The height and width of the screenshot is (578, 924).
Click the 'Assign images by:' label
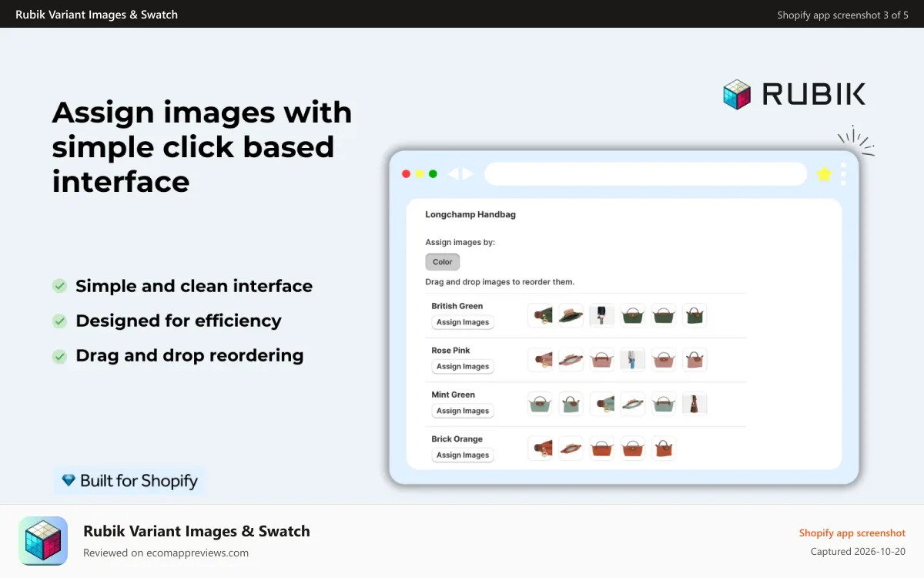click(460, 242)
